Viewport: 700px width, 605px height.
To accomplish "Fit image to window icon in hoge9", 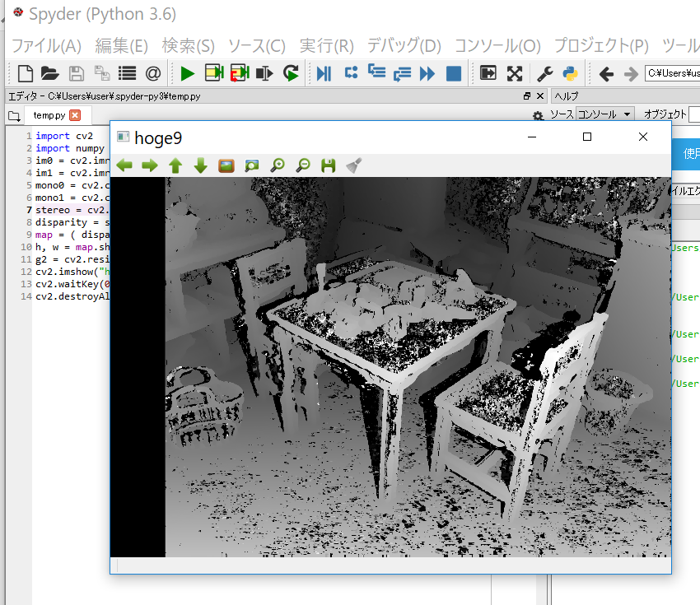I will (252, 165).
